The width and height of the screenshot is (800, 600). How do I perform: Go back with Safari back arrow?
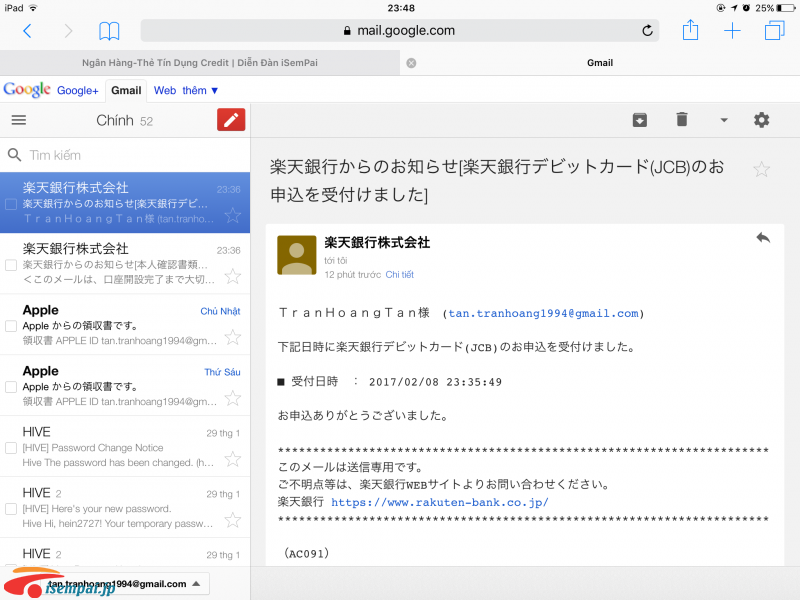(28, 31)
